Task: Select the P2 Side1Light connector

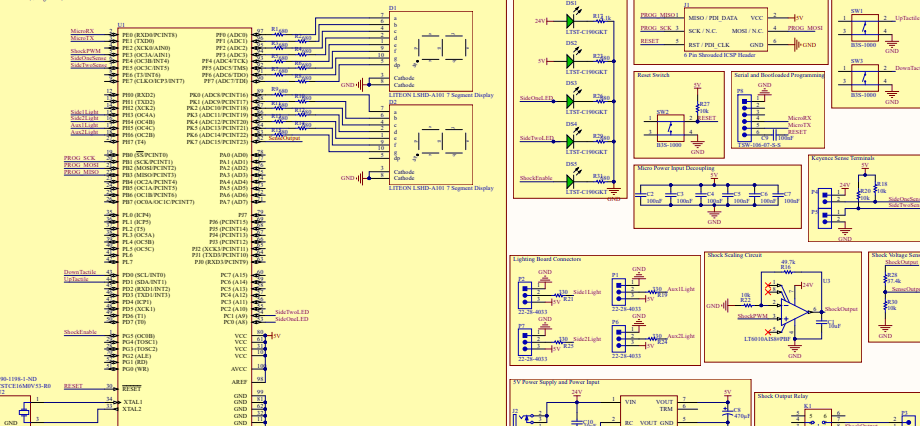Action: point(526,291)
